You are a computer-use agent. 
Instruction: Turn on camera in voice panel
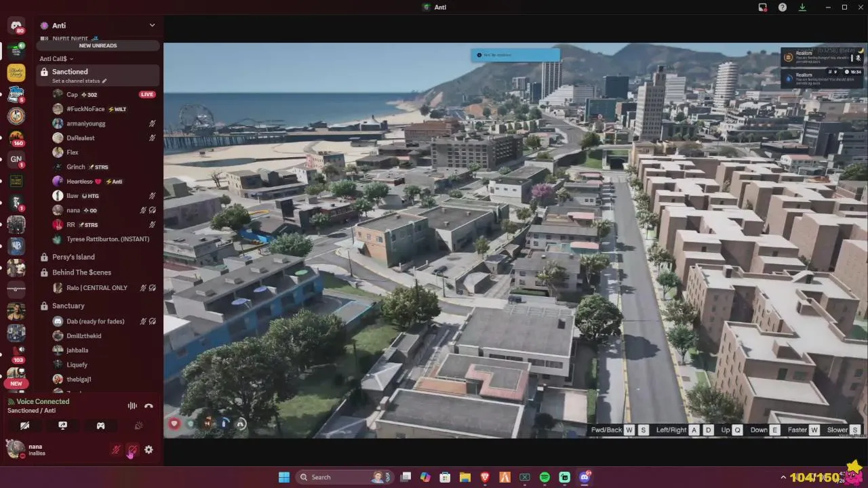click(24, 426)
